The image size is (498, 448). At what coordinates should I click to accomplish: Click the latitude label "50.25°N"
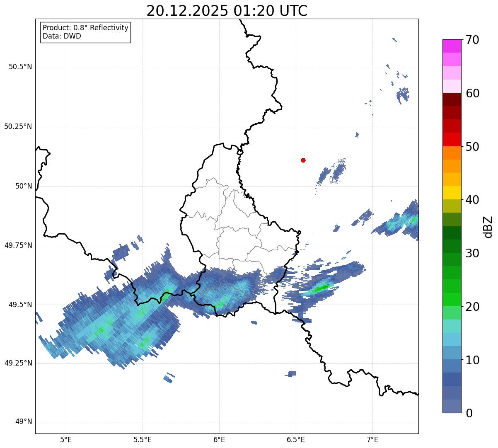18,126
